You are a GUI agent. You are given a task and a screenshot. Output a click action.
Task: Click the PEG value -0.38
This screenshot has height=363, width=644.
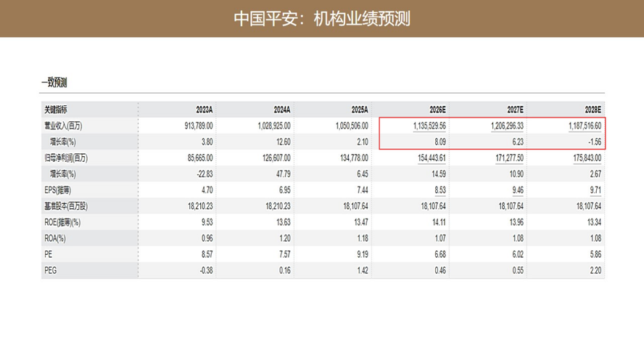(207, 270)
